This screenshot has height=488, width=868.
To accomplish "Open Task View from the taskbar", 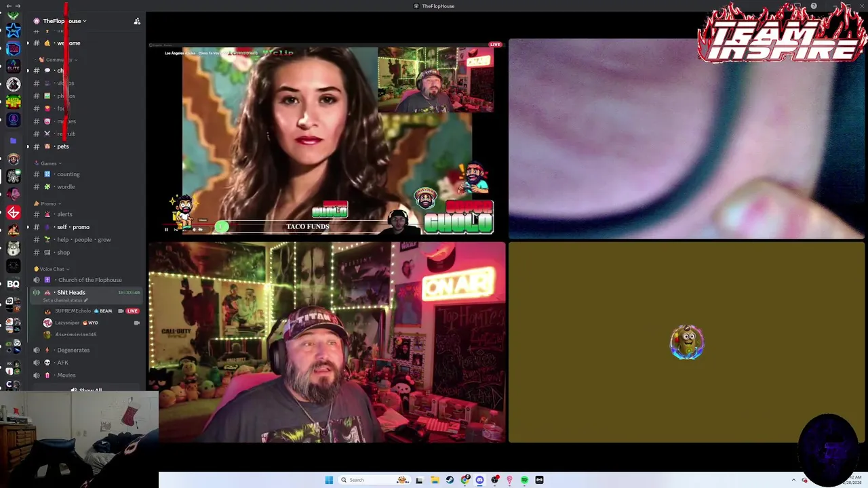I will pos(419,480).
